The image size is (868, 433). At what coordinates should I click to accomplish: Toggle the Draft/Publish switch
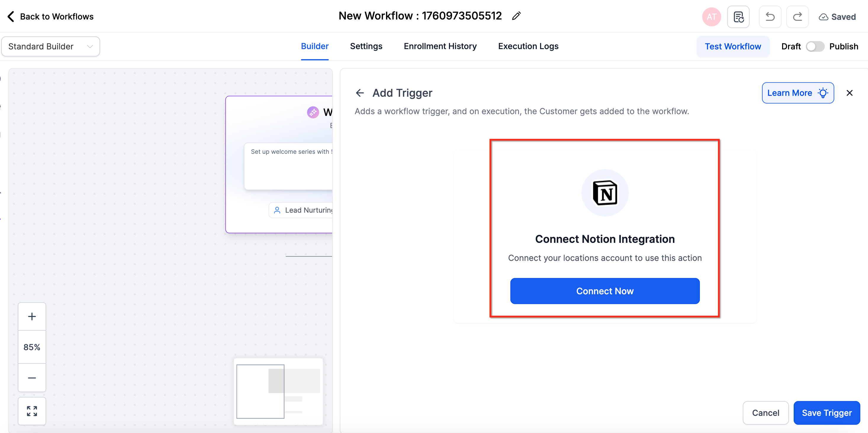pos(814,46)
